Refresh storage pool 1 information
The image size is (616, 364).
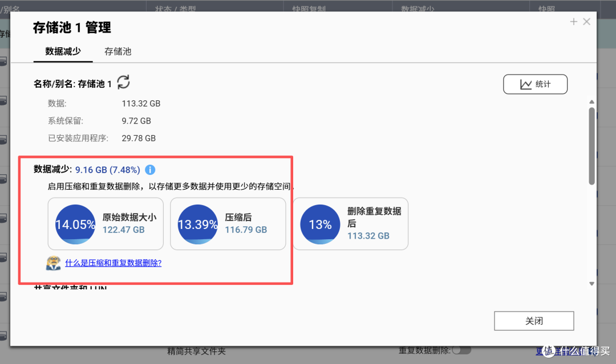coord(123,83)
